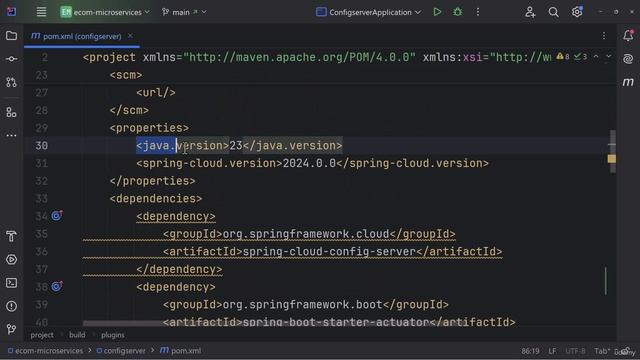Image resolution: width=640 pixels, height=360 pixels.
Task: Open the AI Assistant spiral icon
Action: click(x=628, y=59)
